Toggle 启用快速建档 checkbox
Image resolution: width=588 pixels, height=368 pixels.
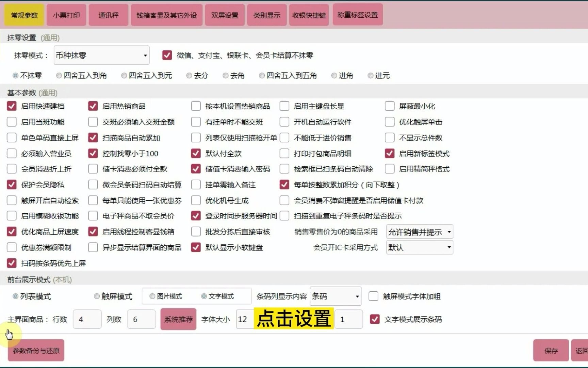[12, 106]
